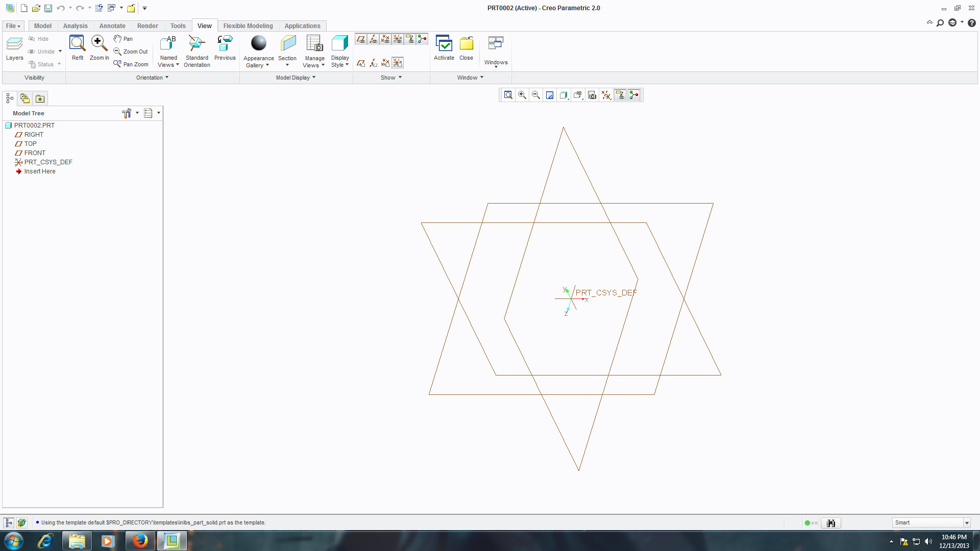The width and height of the screenshot is (980, 551).
Task: Click the Pan Zoom button
Action: click(131, 64)
